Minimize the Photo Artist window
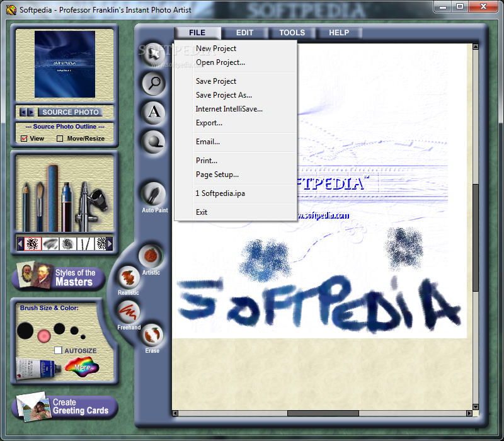 (x=443, y=6)
